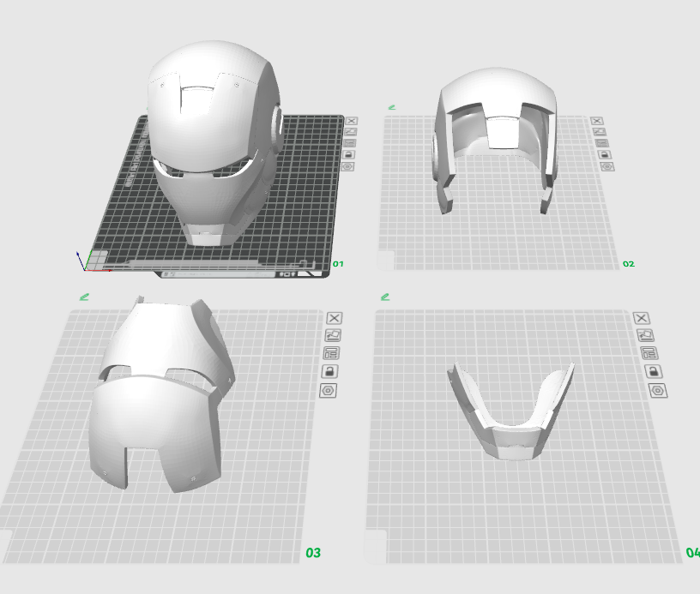
Task: Arrange objects on plate 04
Action: tap(649, 353)
